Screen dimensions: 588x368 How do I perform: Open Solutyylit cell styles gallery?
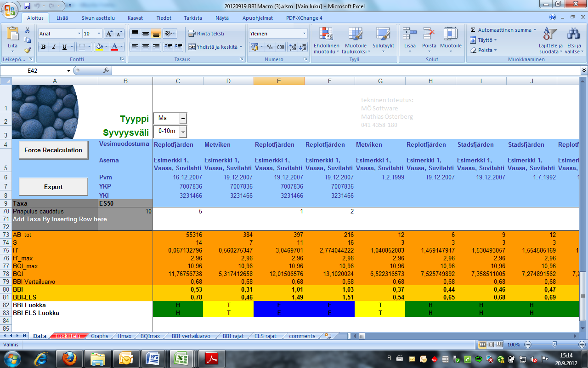point(383,40)
